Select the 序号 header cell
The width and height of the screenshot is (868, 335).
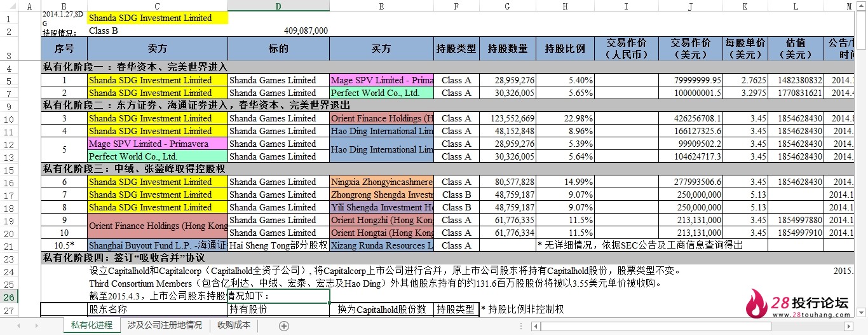(64, 49)
